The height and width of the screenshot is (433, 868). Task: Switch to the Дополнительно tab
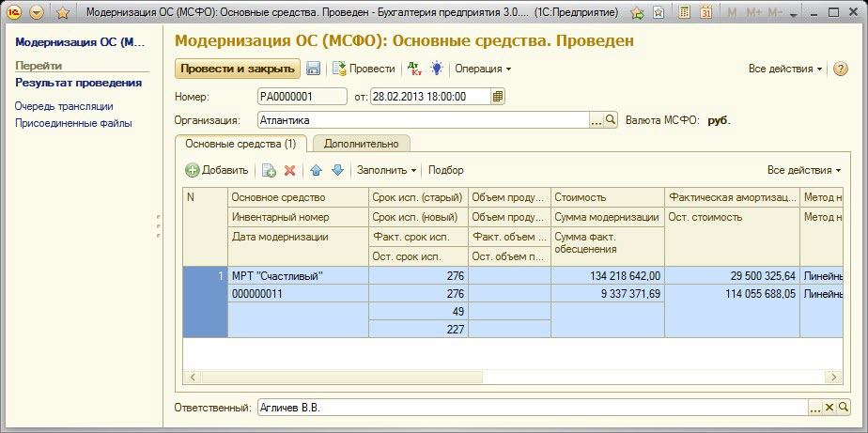[x=362, y=144]
